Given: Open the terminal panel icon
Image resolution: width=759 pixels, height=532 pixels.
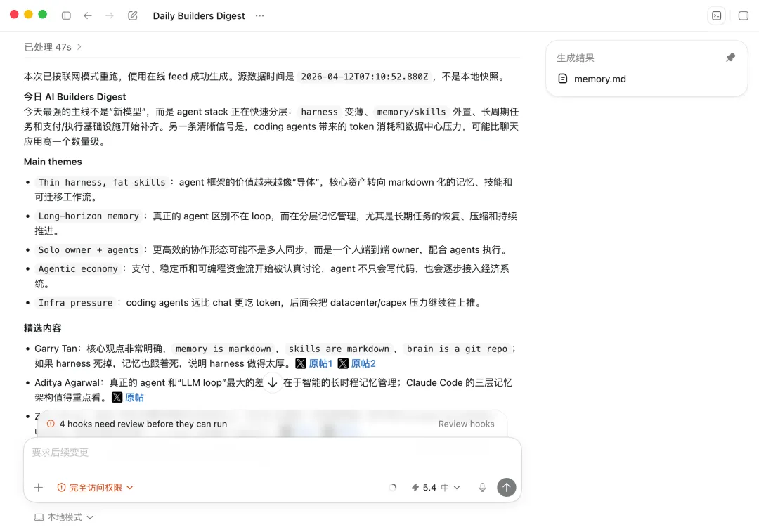Looking at the screenshot, I should click(716, 15).
